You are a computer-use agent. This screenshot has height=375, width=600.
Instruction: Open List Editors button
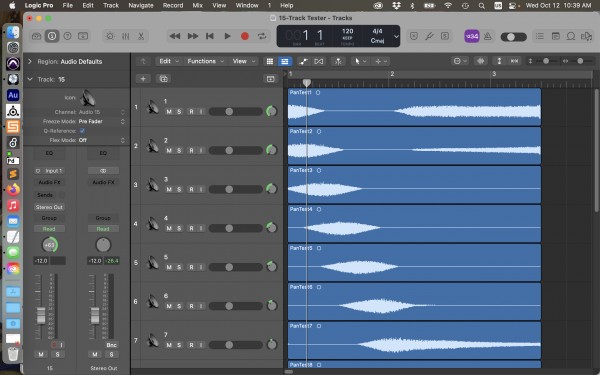coord(540,36)
